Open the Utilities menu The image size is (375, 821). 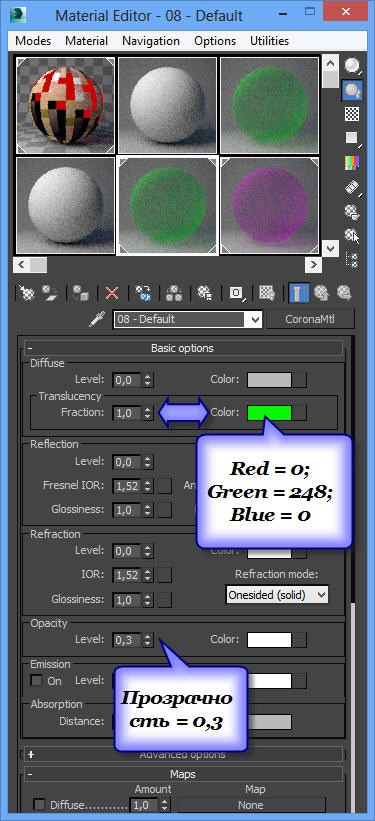269,41
